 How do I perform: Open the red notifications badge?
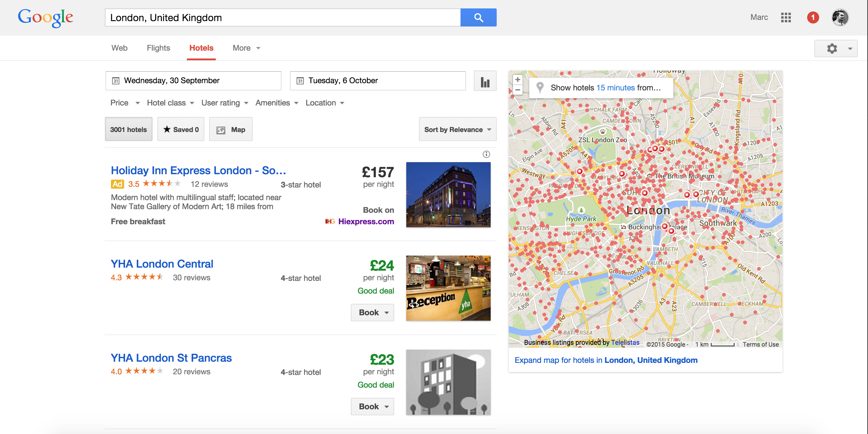click(x=813, y=17)
